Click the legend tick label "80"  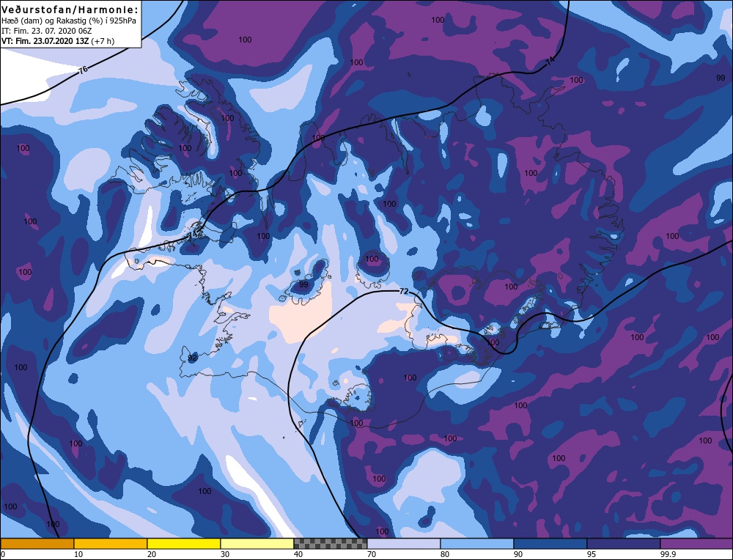(x=445, y=554)
